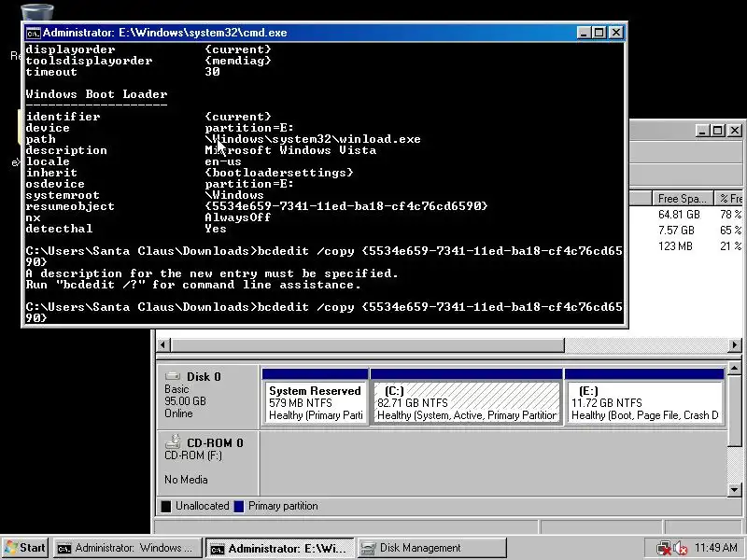
Task: Click '{bootloadersettings}' inherit value
Action: [279, 173]
